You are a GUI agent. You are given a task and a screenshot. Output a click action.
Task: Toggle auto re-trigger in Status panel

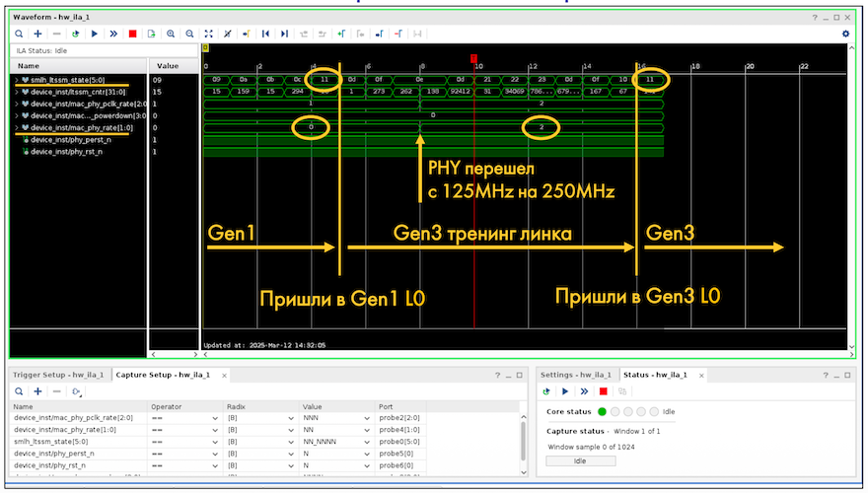click(x=546, y=391)
